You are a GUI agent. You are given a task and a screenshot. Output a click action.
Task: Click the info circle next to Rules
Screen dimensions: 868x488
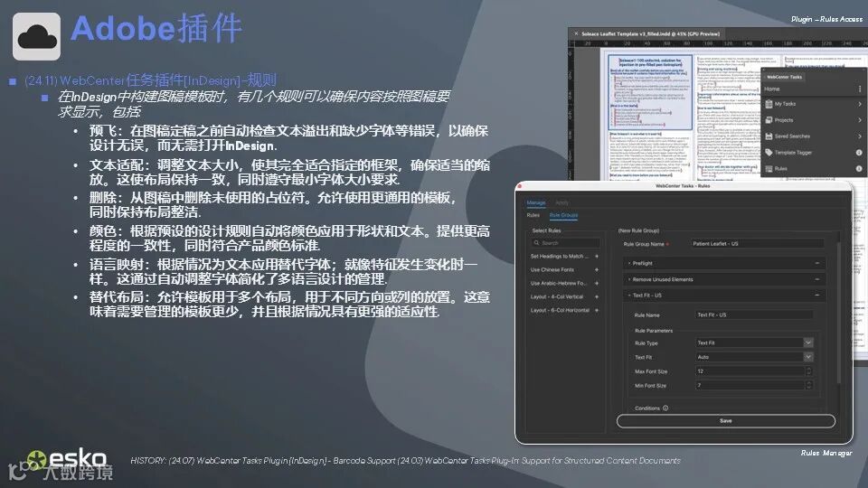pyautogui.click(x=859, y=169)
